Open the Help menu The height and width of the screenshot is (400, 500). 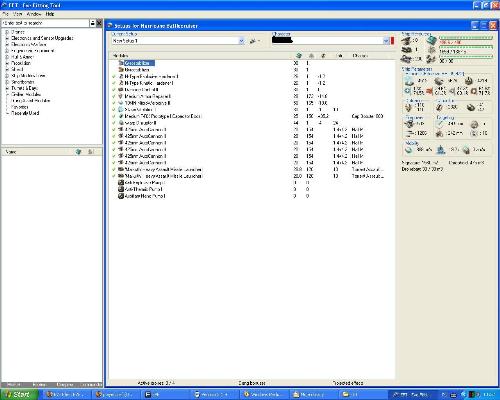[50, 14]
